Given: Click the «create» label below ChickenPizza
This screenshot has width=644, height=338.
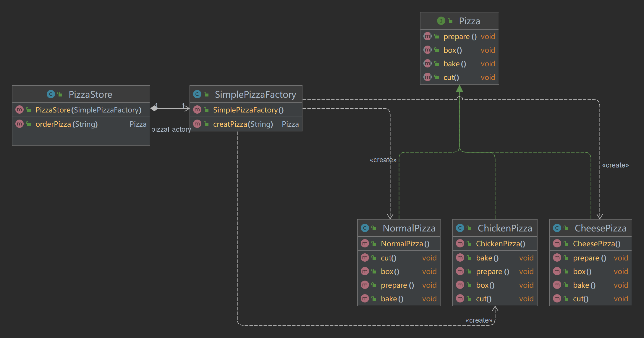Looking at the screenshot, I should (x=479, y=320).
